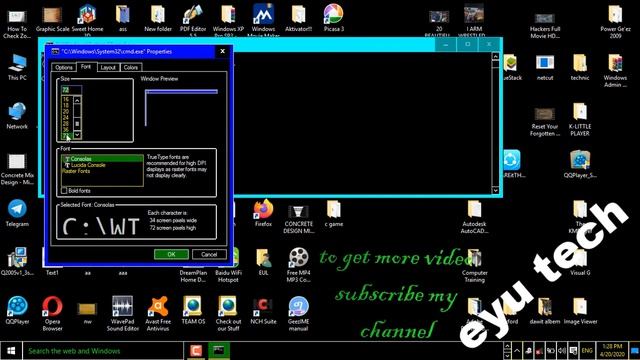Launch Avast Free Antivirus shortcut

point(158,313)
